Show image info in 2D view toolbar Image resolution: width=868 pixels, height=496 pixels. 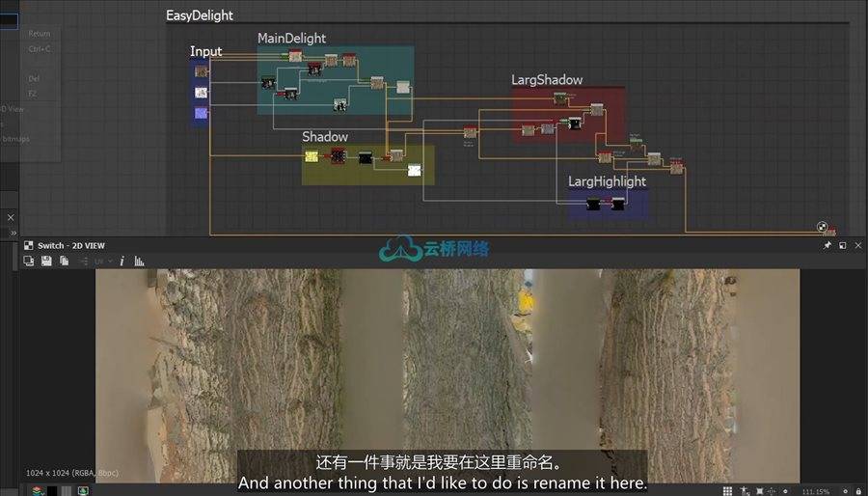tap(122, 262)
